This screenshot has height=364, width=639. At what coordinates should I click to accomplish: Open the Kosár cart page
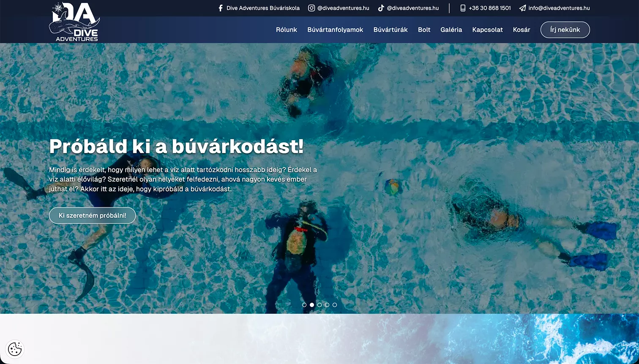click(x=522, y=30)
